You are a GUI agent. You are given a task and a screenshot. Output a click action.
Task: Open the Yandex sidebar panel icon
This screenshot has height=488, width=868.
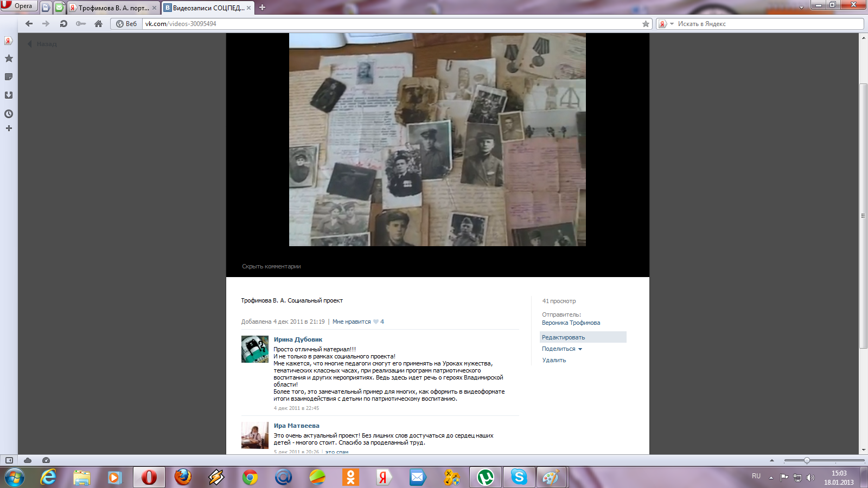[x=9, y=41]
